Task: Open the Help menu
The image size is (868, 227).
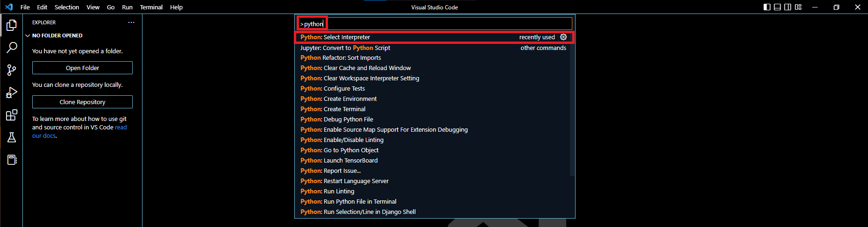Action: pos(176,7)
